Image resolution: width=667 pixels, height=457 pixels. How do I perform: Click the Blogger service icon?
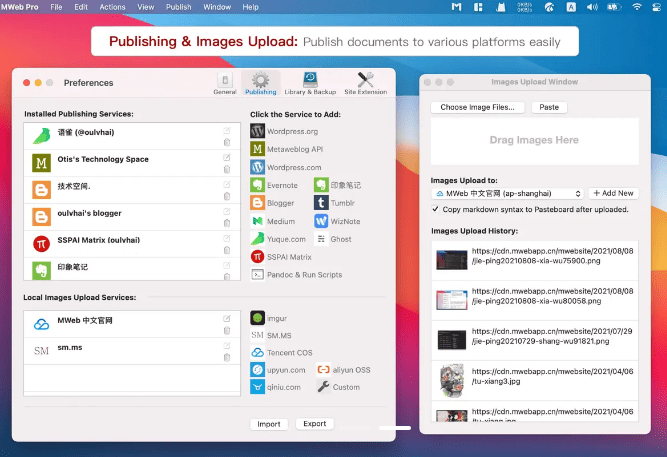(257, 203)
